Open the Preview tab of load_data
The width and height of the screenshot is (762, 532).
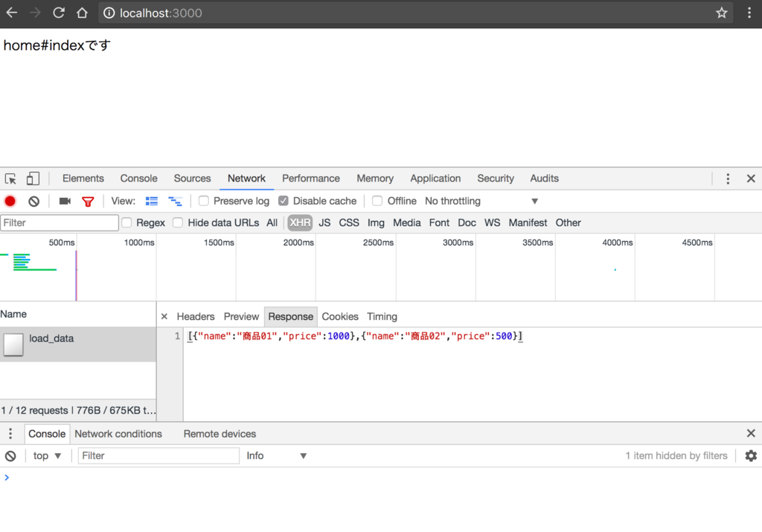241,317
